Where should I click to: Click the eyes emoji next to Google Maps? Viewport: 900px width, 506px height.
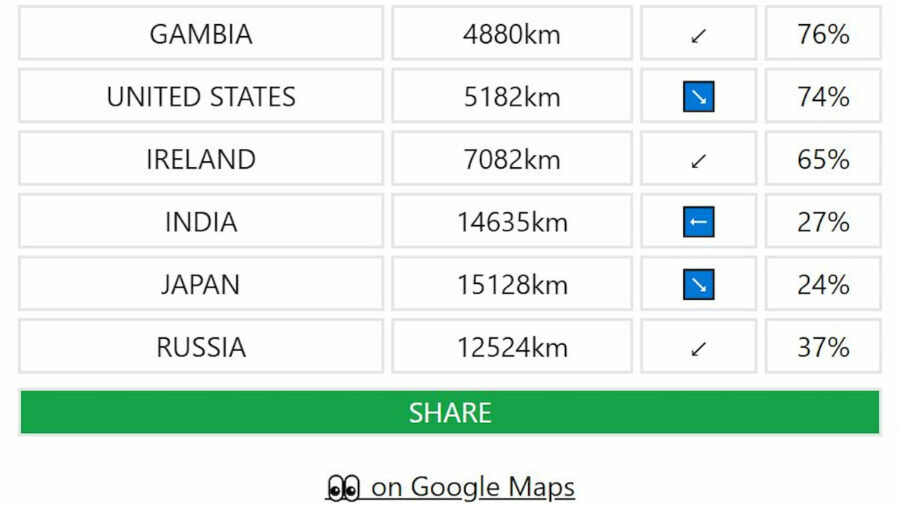click(343, 488)
